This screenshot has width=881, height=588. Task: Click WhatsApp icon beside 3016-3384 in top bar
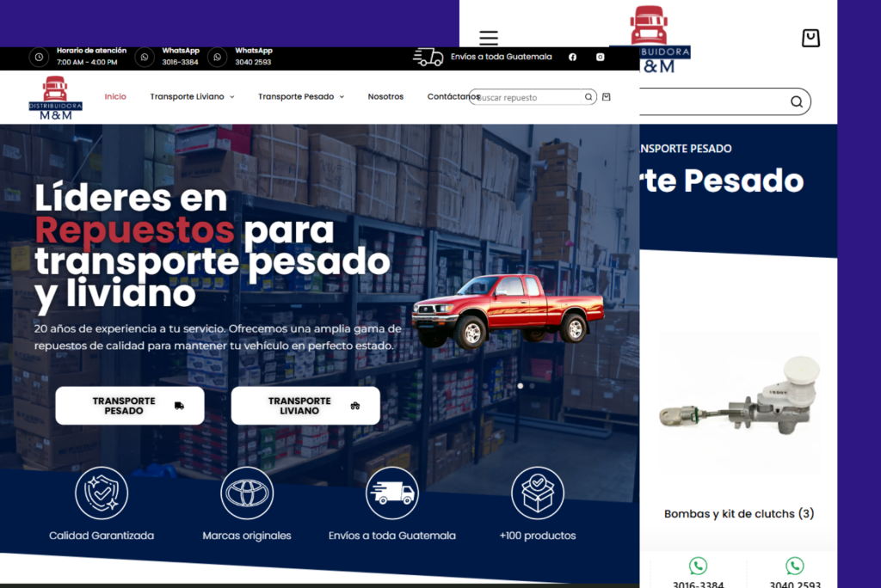[x=145, y=58]
